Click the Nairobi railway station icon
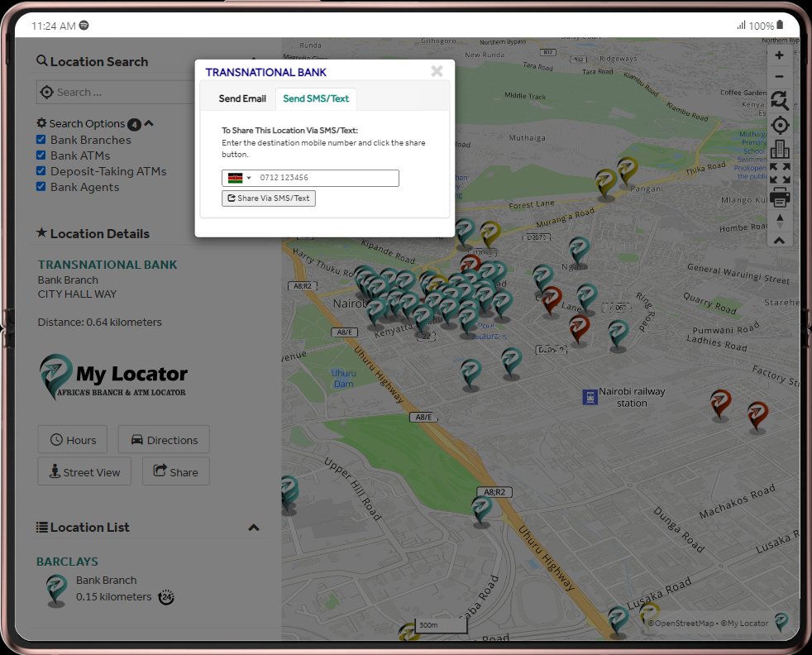 (590, 397)
